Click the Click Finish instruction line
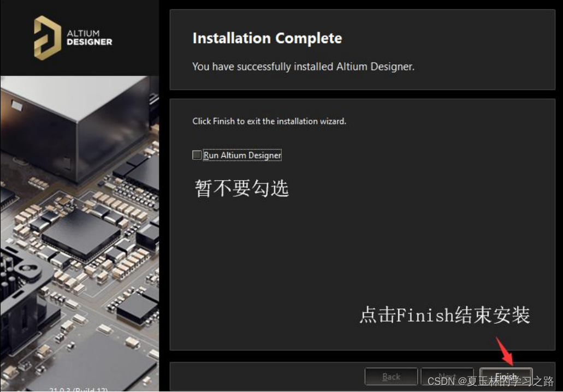Viewport: 563px width, 392px height. click(269, 121)
